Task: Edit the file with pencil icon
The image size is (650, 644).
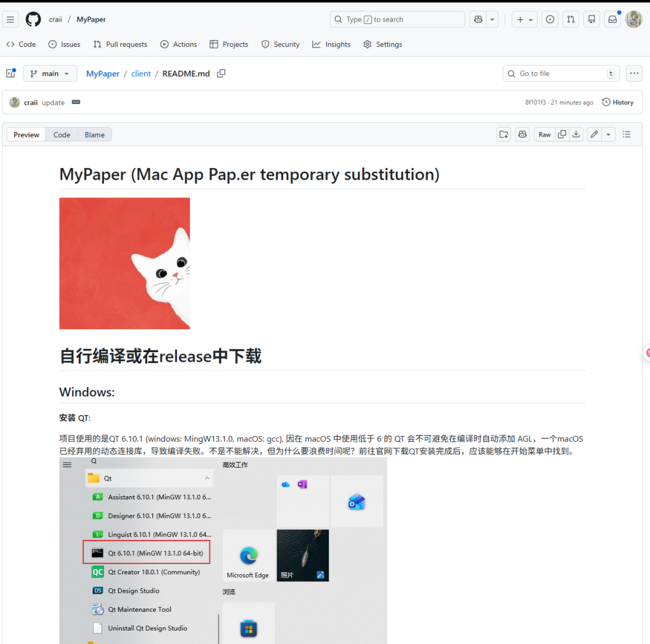Action: 594,135
